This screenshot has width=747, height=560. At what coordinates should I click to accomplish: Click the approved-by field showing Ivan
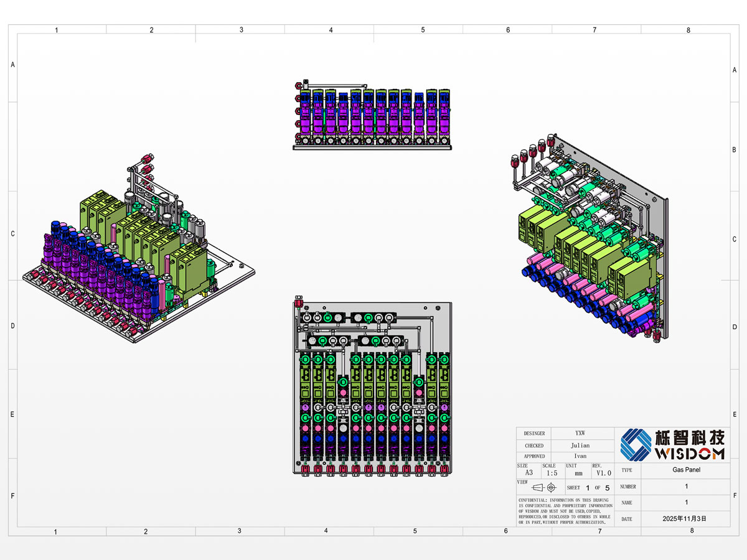[x=580, y=456]
